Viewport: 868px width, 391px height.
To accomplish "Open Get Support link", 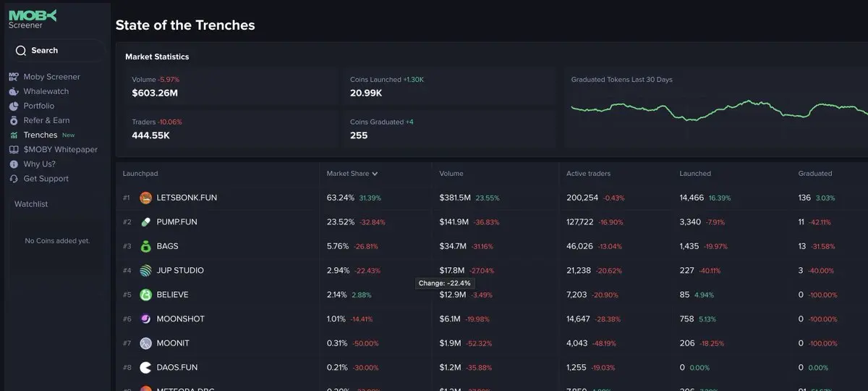I will tap(46, 179).
